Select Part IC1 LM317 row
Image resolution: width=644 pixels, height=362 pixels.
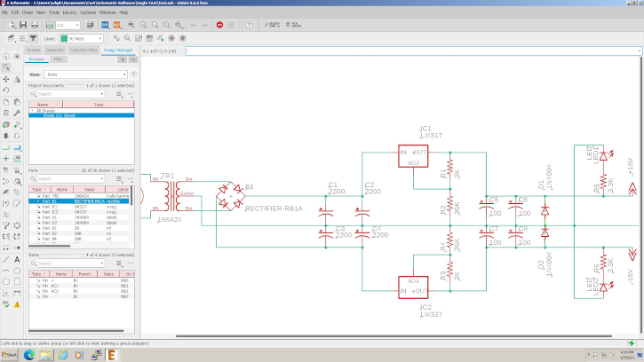point(80,207)
